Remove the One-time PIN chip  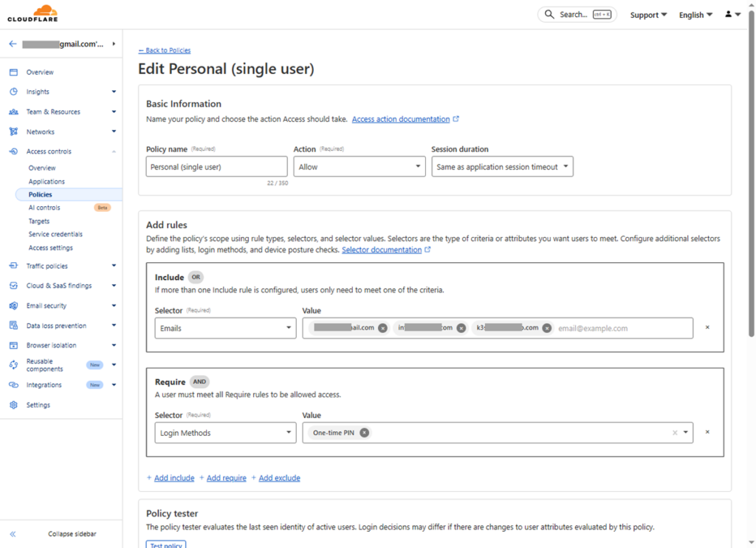[364, 433]
